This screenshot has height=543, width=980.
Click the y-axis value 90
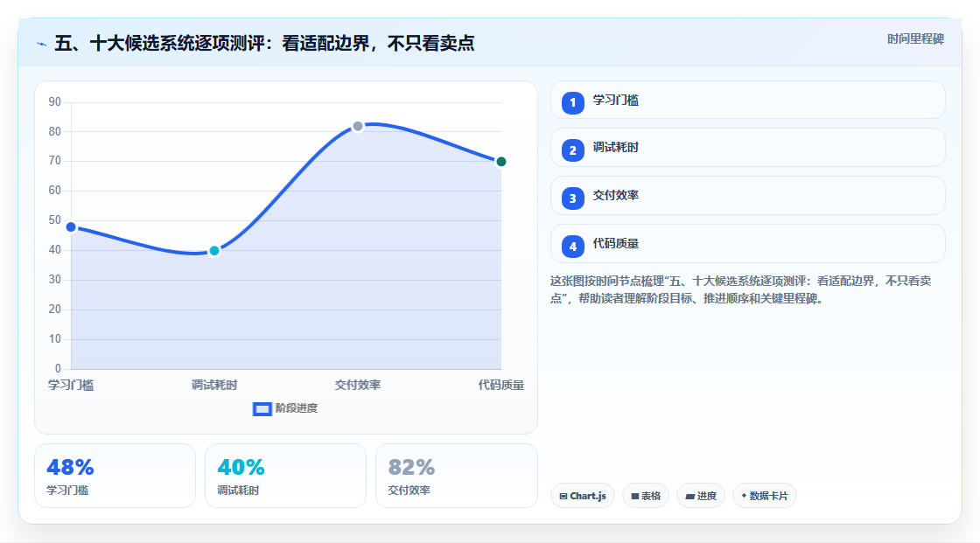55,101
